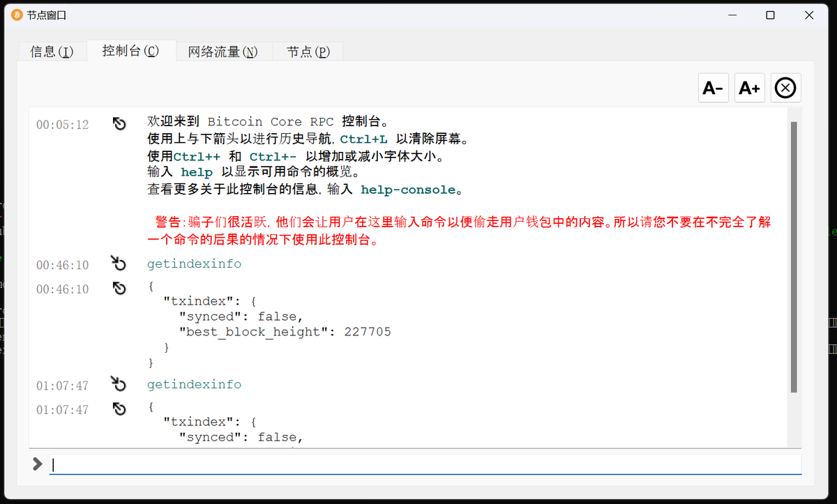Increase console font size with A+ button
The height and width of the screenshot is (504, 837).
click(750, 88)
